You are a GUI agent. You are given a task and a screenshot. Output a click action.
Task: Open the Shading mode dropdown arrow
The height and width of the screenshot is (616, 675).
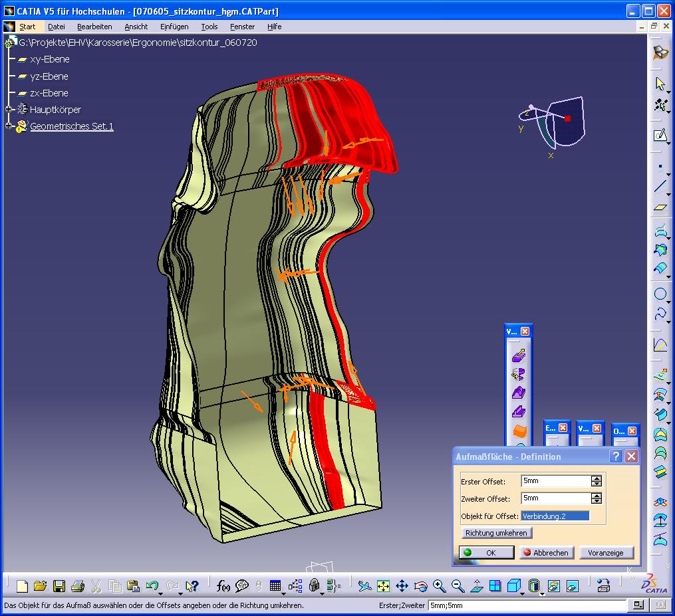(542, 593)
